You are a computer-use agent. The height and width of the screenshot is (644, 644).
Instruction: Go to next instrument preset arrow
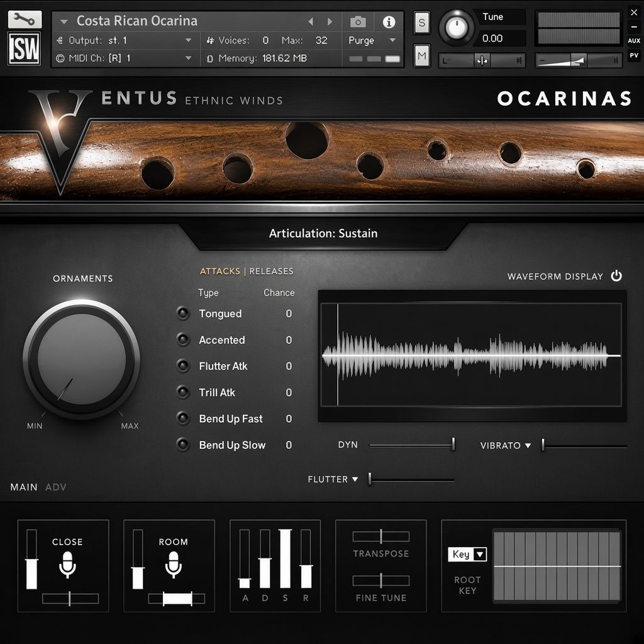coord(330,21)
